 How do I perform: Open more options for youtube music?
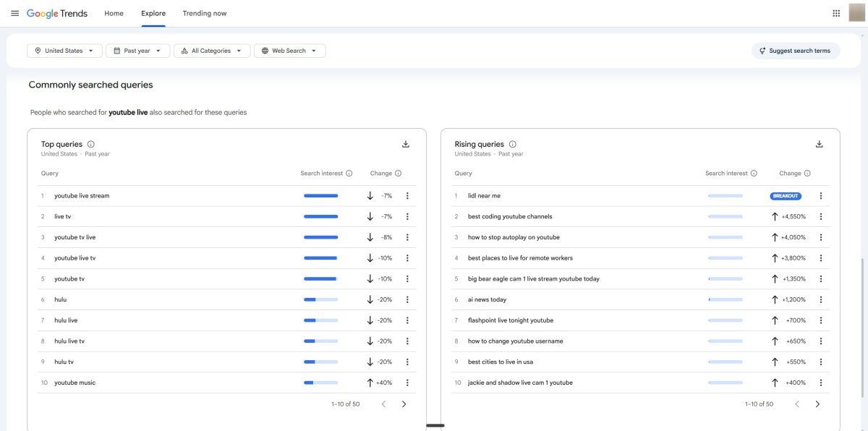407,383
